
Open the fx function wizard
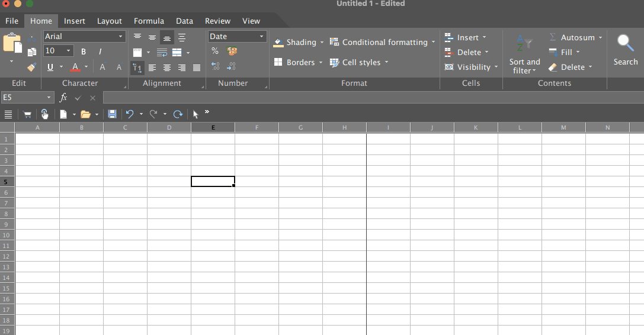pos(63,98)
